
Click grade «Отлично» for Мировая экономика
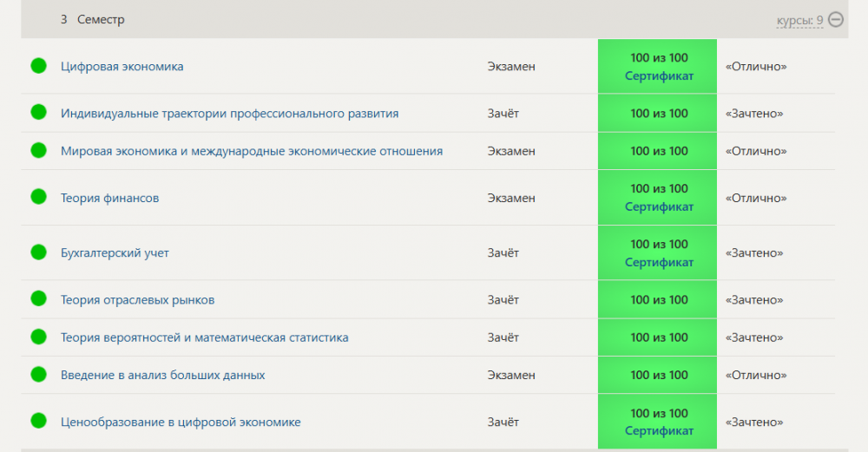click(x=756, y=151)
